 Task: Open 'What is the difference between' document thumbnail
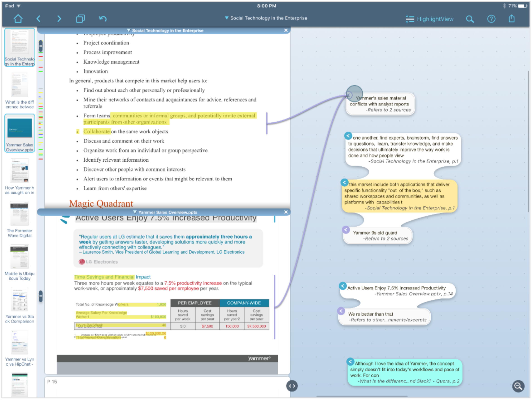coord(20,91)
